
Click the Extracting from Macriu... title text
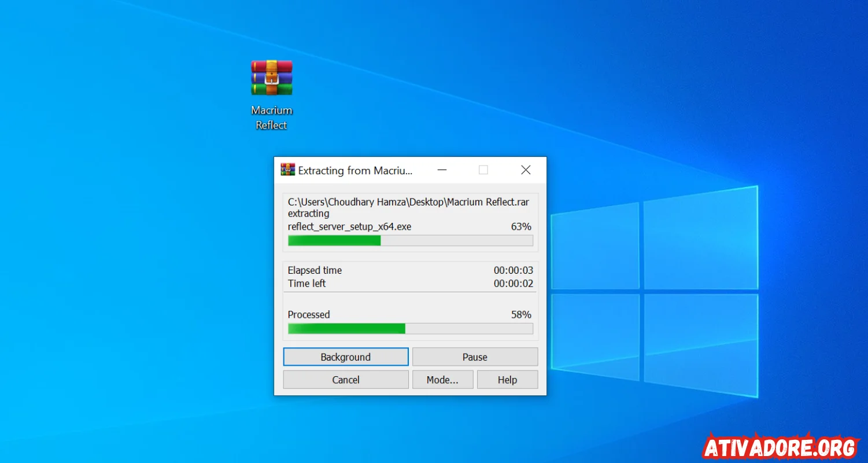pos(356,170)
